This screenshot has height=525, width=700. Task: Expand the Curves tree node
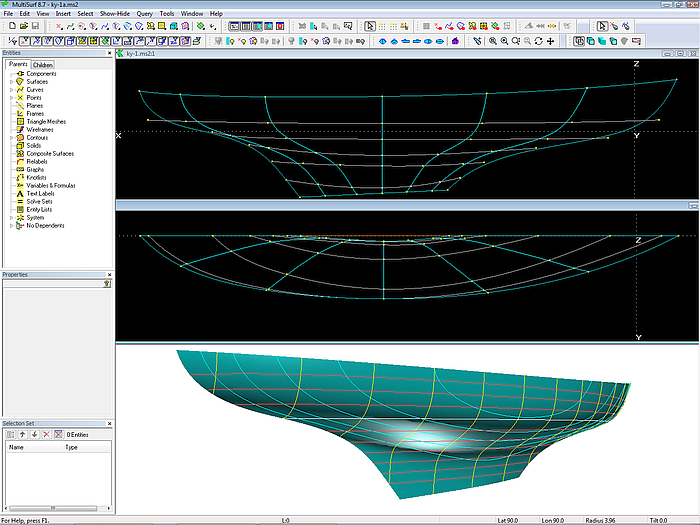(x=11, y=89)
